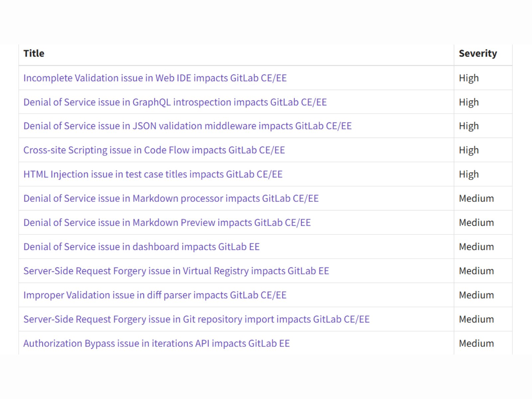
Task: Open the Virtual Registry Request Forgery link
Action: pyautogui.click(x=176, y=271)
